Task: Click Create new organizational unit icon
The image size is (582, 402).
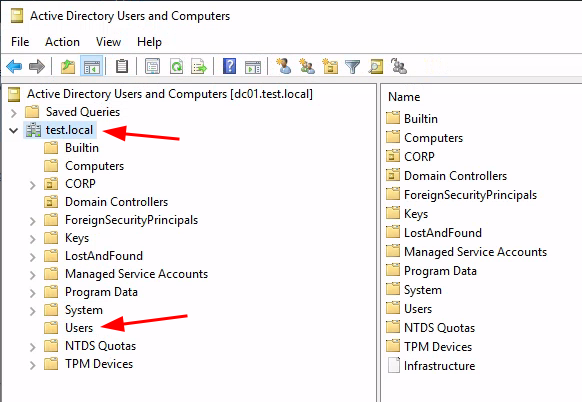Action: (x=330, y=66)
